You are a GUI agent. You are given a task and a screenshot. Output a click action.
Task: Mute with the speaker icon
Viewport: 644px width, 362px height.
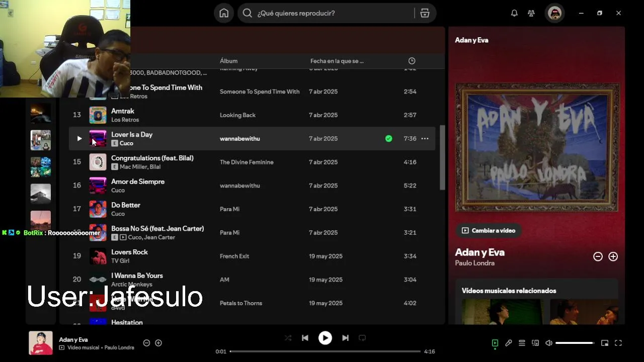(x=549, y=343)
